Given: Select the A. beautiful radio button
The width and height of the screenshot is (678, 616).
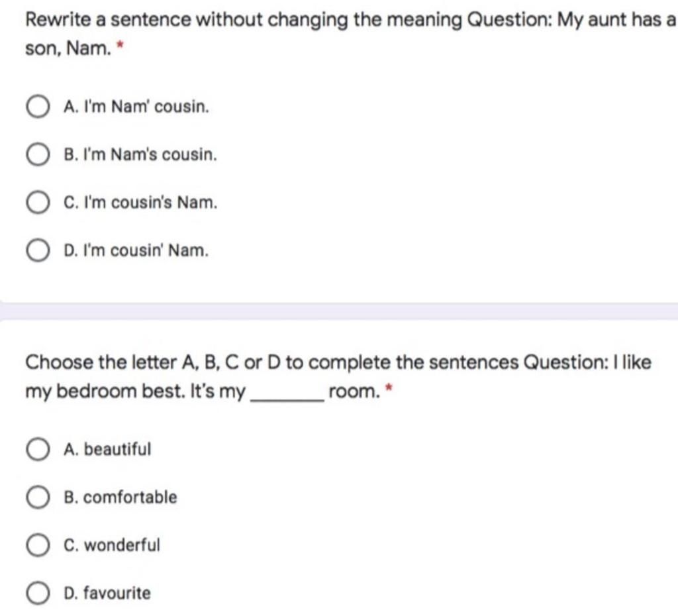Looking at the screenshot, I should [x=38, y=450].
